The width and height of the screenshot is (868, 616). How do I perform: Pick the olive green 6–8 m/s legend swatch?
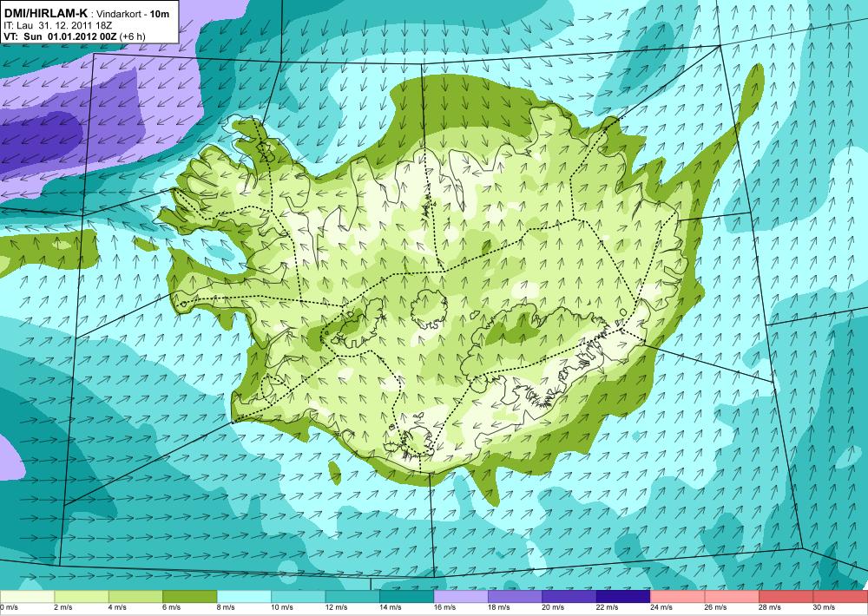(190, 597)
